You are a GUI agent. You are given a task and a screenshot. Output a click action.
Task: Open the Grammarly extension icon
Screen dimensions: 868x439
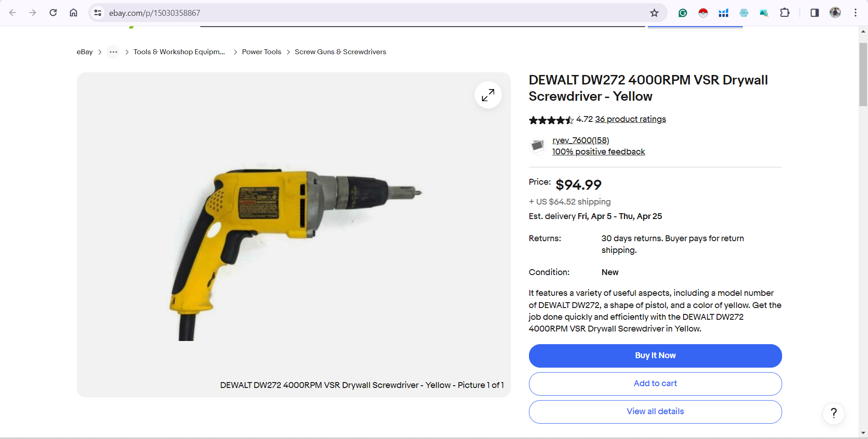683,13
